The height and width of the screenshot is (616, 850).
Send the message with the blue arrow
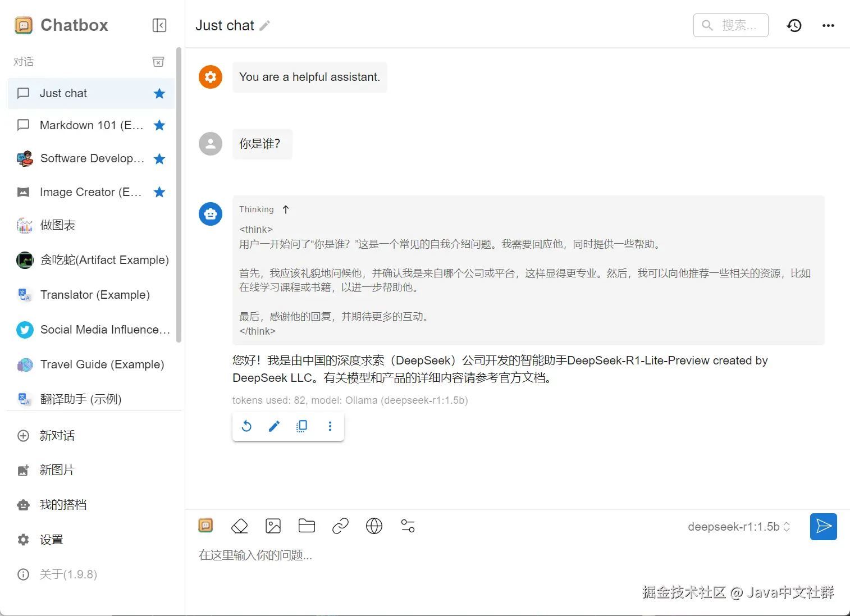824,527
